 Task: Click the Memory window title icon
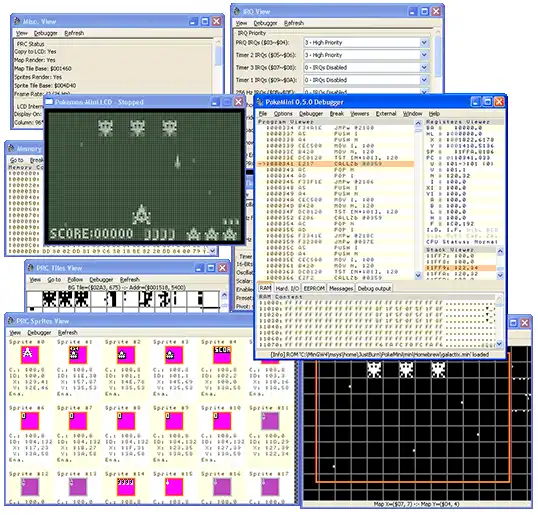11,148
